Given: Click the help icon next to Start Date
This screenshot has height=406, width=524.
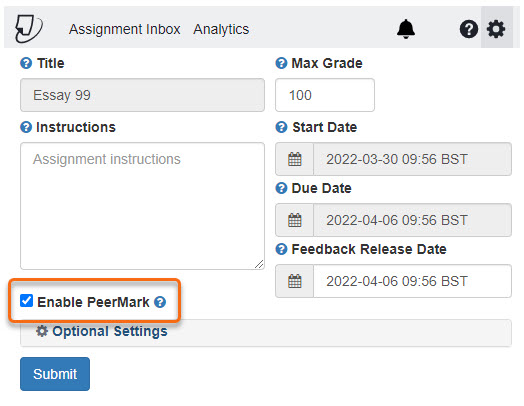Looking at the screenshot, I should click(x=281, y=127).
